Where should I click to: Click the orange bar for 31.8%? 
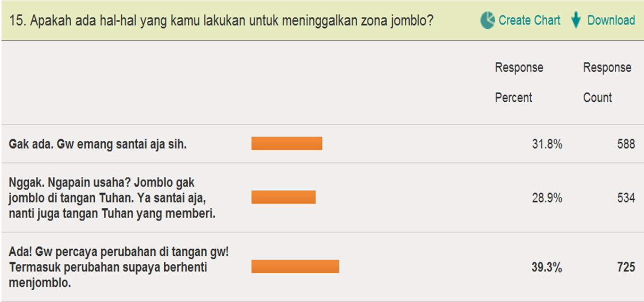pyautogui.click(x=286, y=143)
